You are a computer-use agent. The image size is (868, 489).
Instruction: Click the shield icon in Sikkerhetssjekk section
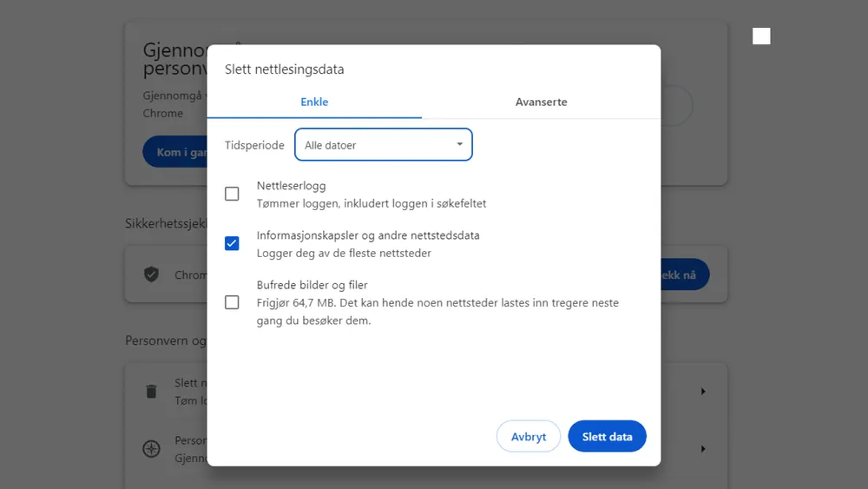coord(151,274)
